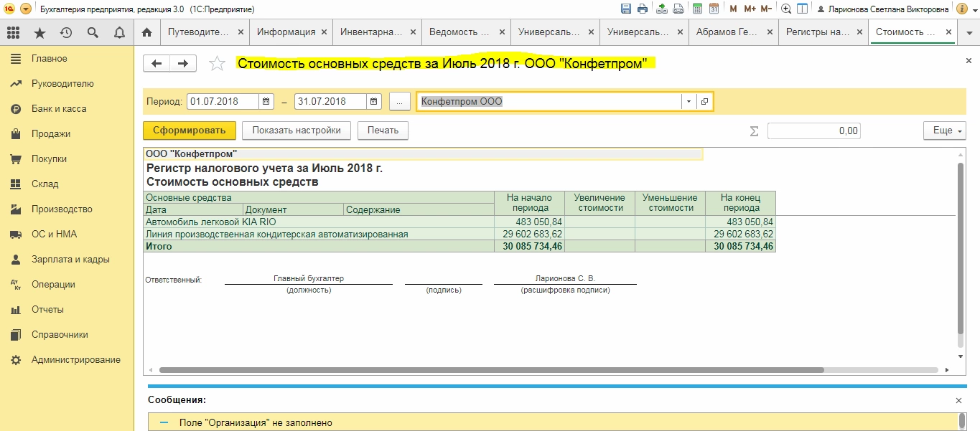Open calendar picker for start date

[x=266, y=102]
